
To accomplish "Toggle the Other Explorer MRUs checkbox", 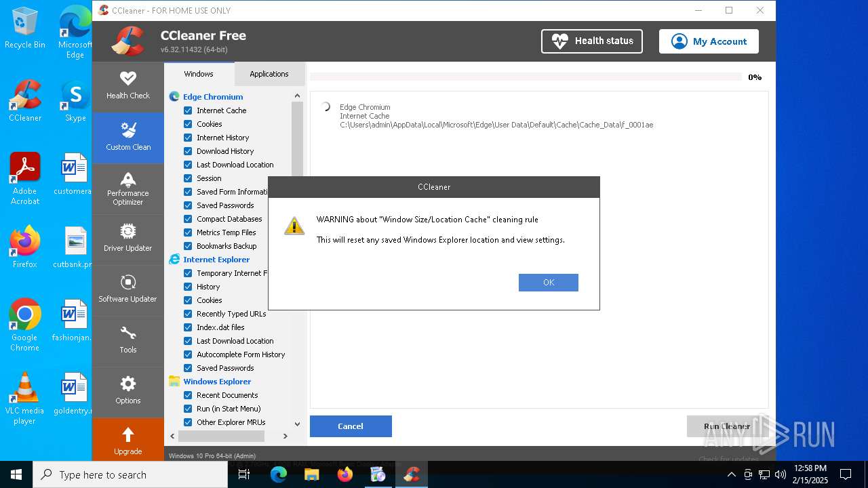I will pyautogui.click(x=188, y=422).
